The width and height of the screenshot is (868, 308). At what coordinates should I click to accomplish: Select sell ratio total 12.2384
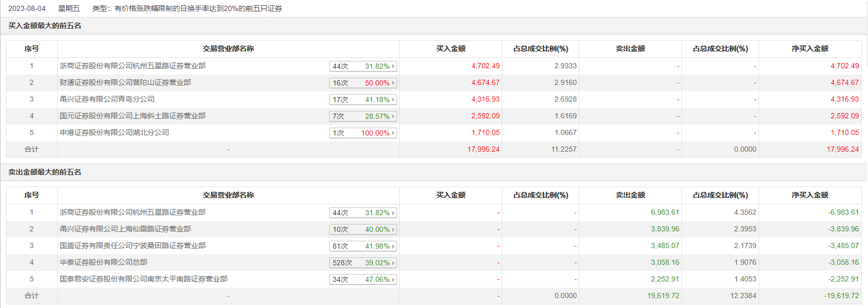click(743, 295)
